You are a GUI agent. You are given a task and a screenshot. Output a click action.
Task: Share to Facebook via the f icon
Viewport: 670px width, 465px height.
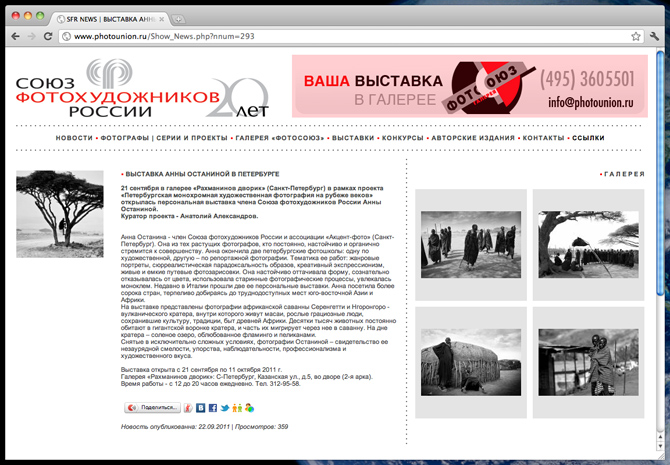pos(213,408)
